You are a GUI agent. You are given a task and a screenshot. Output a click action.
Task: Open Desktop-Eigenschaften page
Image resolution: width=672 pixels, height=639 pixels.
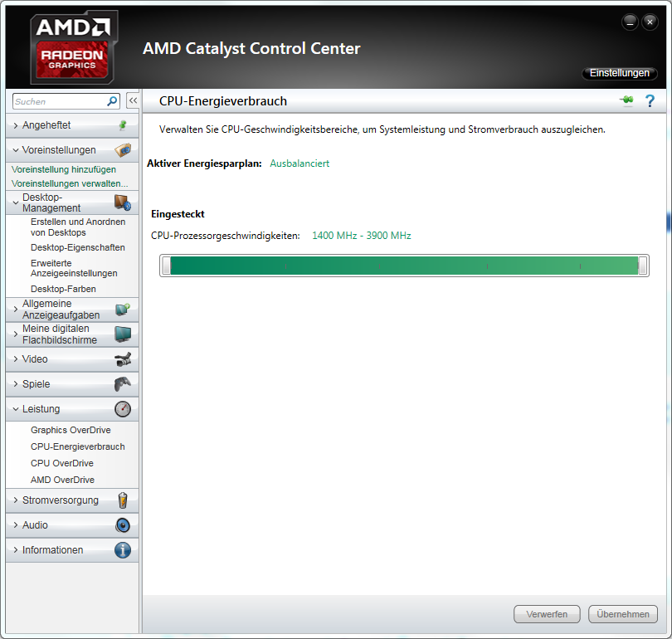(78, 247)
